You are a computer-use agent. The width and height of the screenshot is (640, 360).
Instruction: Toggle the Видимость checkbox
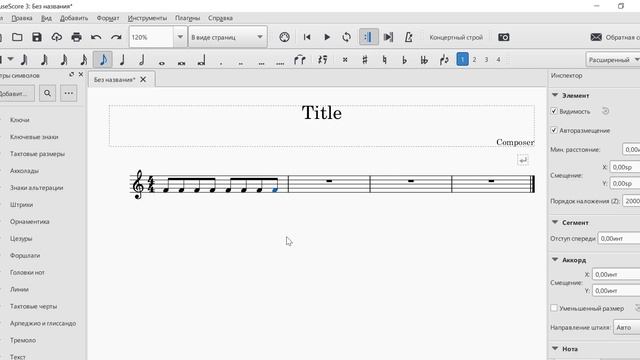554,111
